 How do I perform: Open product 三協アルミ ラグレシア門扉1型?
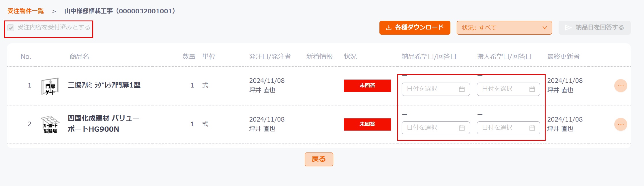tap(104, 85)
